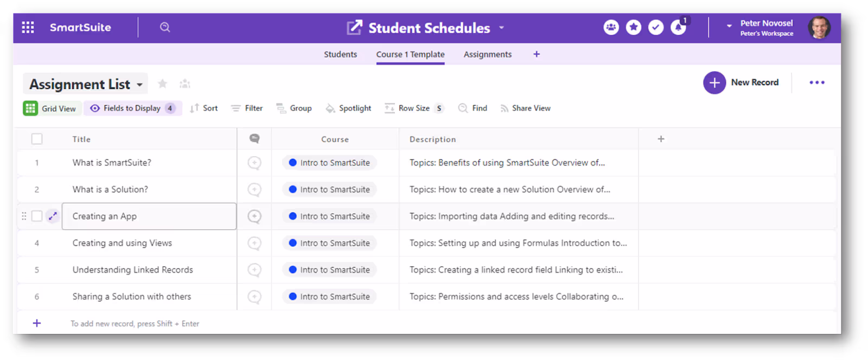Viewport: 868px width, 361px height.
Task: Select 'Sharing a Solution with others' cell
Action: point(149,296)
